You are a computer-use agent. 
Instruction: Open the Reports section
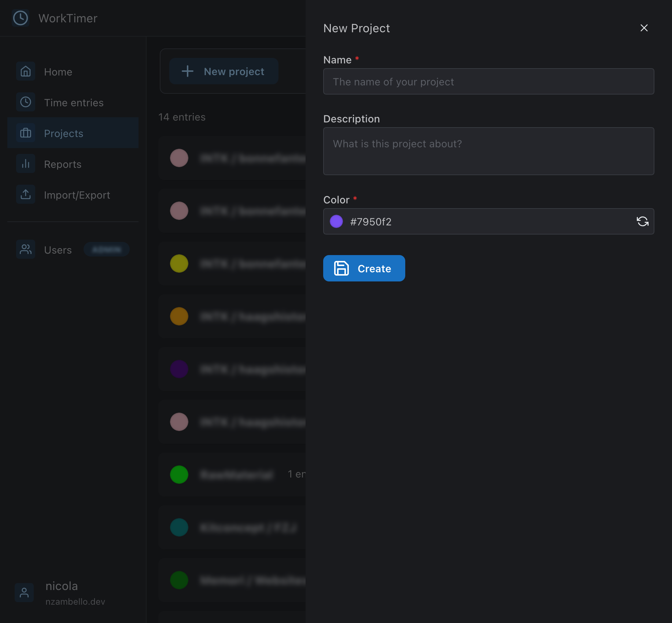point(62,164)
